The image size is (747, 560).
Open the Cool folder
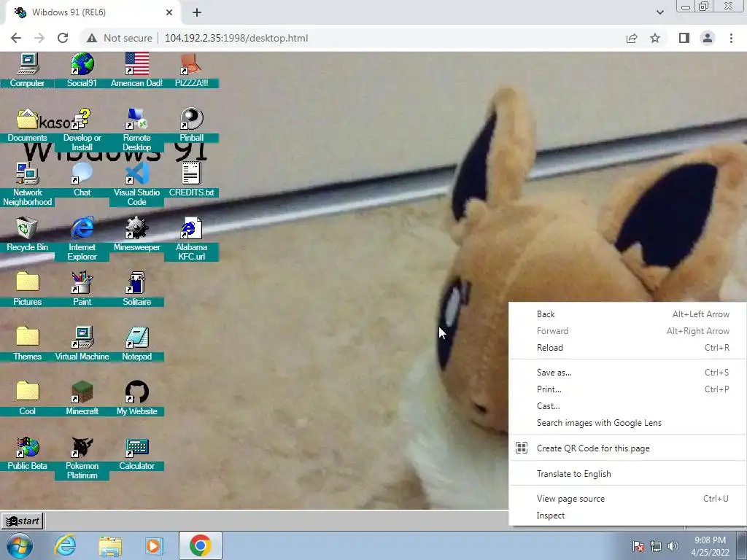click(27, 392)
